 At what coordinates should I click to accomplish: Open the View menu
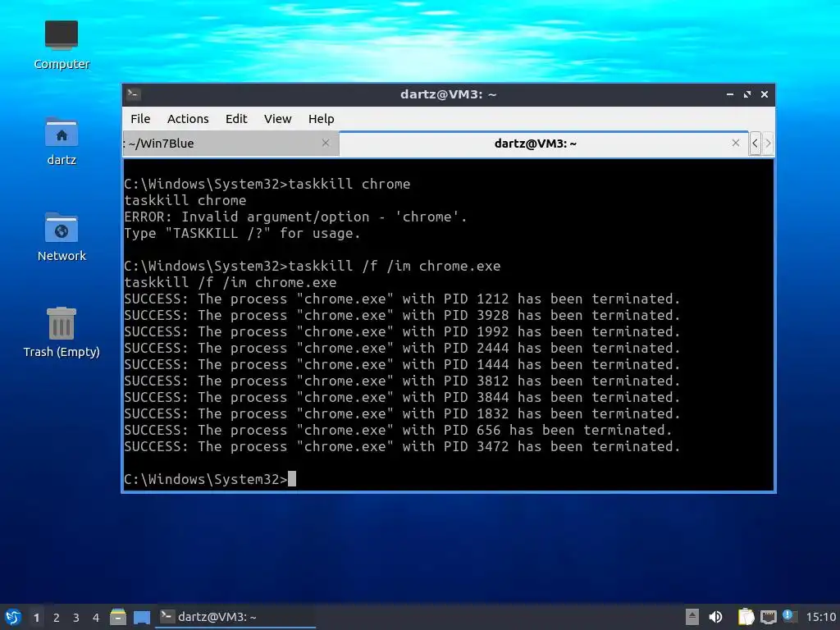click(x=277, y=119)
